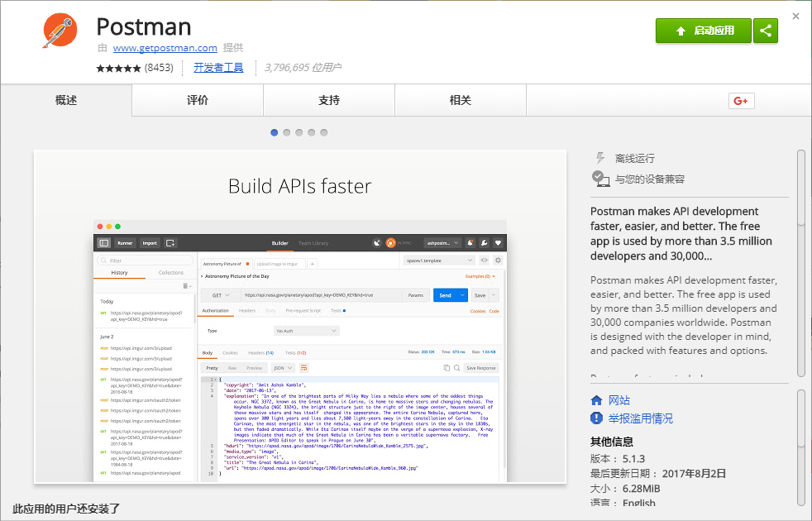This screenshot has height=521, width=812.
Task: Switch to the 概述 tab
Action: 66,100
